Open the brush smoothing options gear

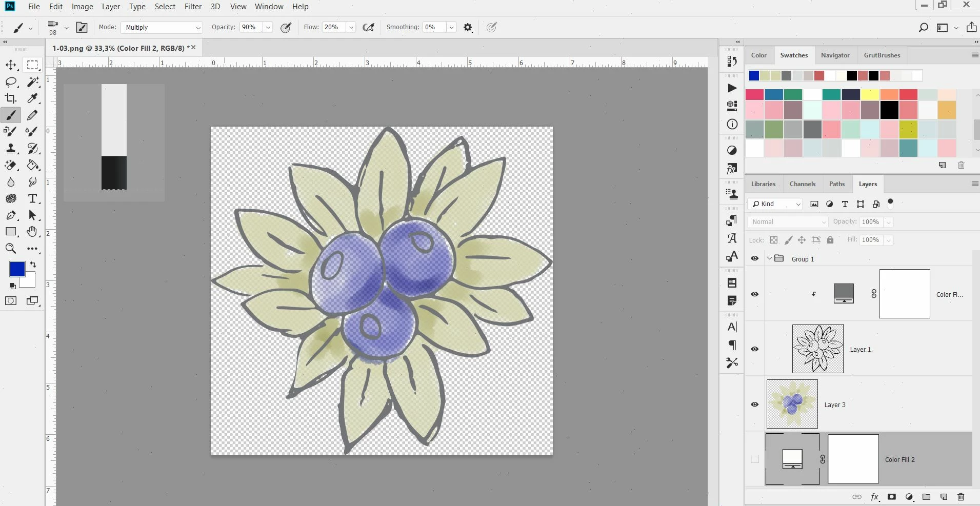click(468, 28)
